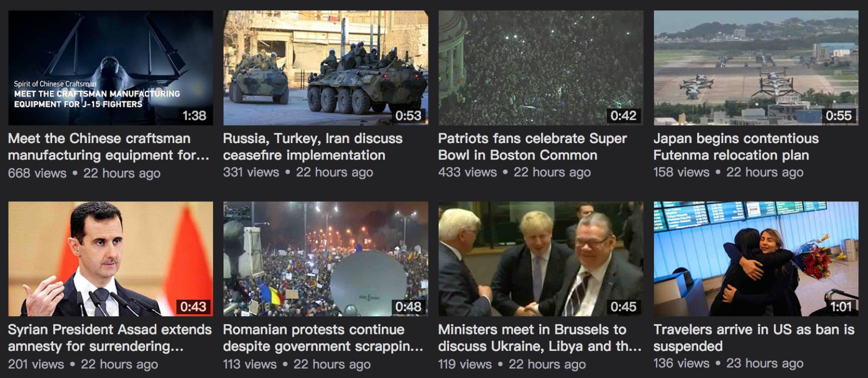
Task: Click title 'Romanian protests continue despite government'
Action: (x=323, y=338)
